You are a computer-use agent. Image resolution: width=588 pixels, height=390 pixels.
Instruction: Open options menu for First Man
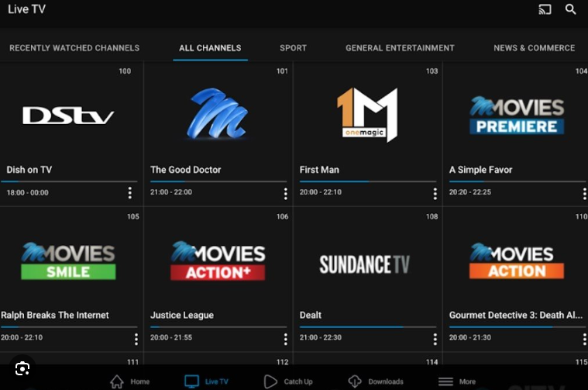(x=435, y=194)
